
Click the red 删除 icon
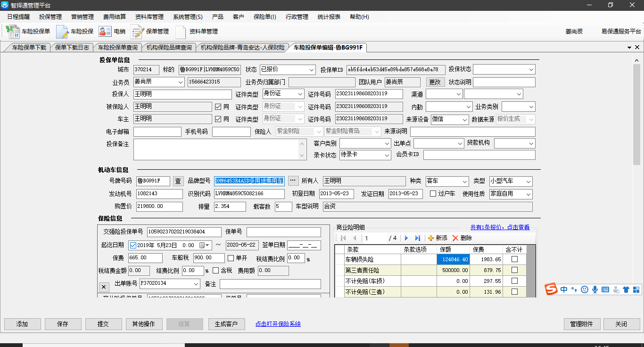[x=455, y=238]
